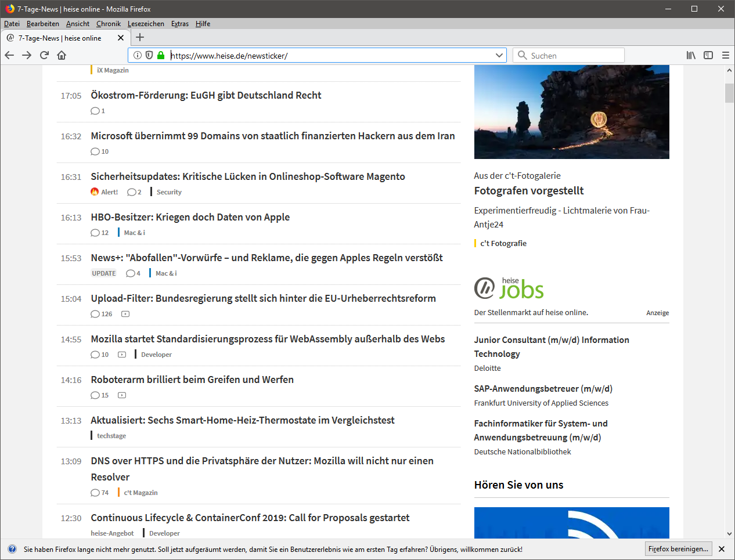735x560 pixels.
Task: Expand the URL bar history dropdown
Action: 499,55
